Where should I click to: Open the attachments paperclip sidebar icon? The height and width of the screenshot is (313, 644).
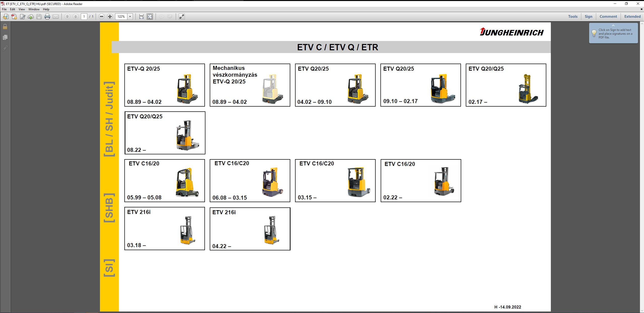[x=5, y=48]
